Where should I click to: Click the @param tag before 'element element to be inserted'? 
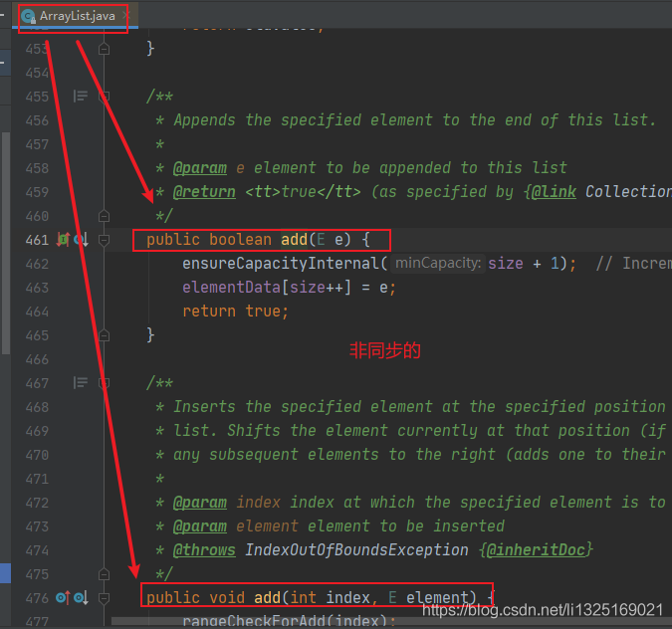200,526
